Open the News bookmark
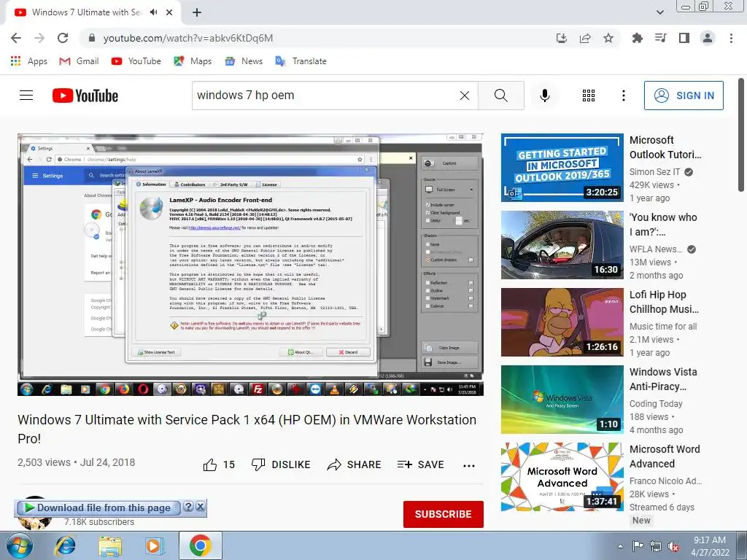 [244, 61]
